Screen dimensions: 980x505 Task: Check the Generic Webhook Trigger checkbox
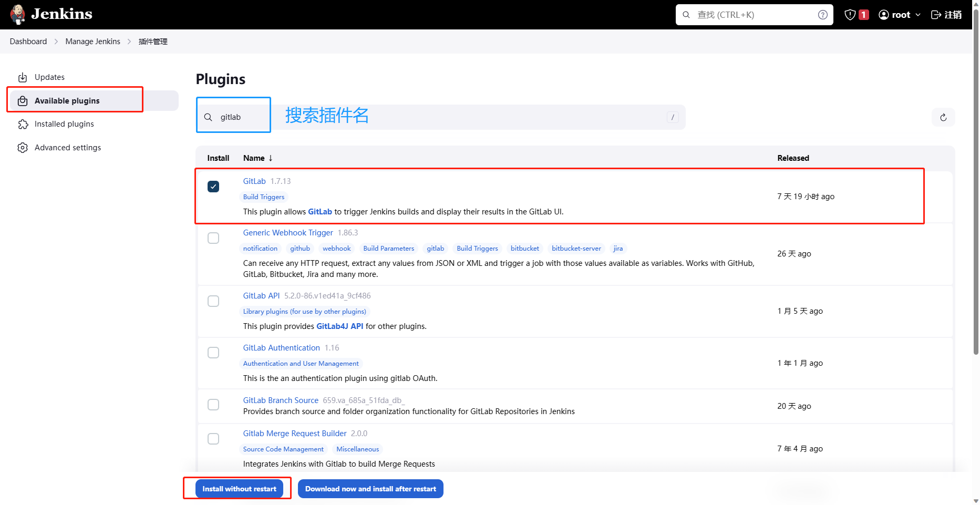point(213,238)
